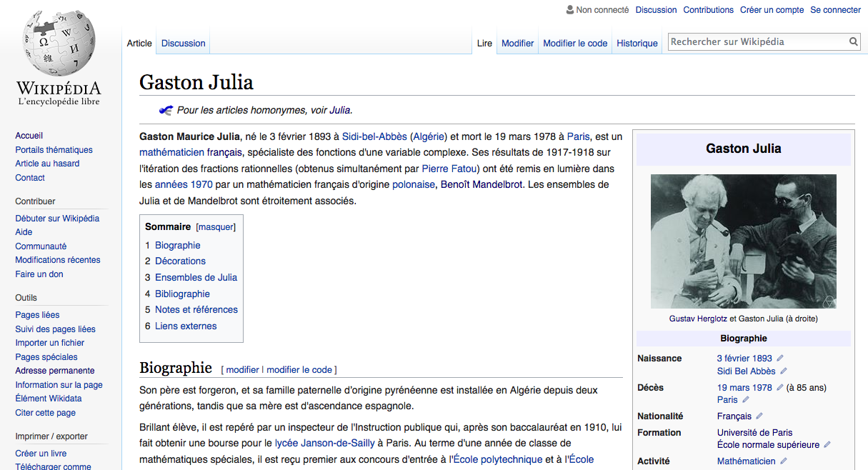Click Créer un livre
The width and height of the screenshot is (868, 470).
pos(41,454)
